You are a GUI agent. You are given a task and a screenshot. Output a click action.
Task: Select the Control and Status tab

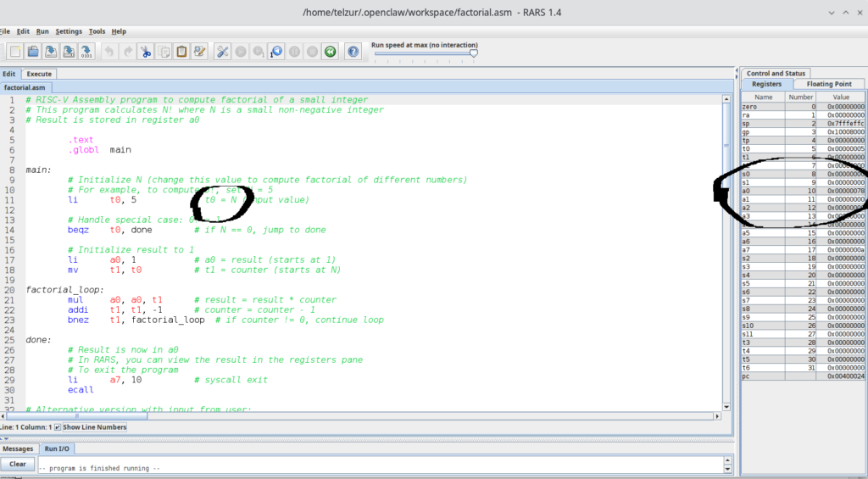(776, 74)
